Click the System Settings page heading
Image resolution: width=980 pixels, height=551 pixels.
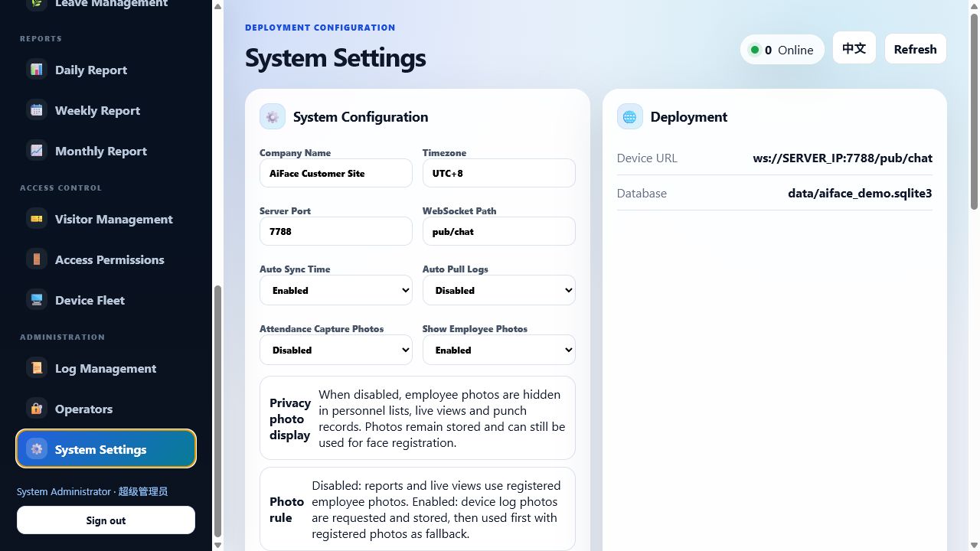pyautogui.click(x=335, y=58)
